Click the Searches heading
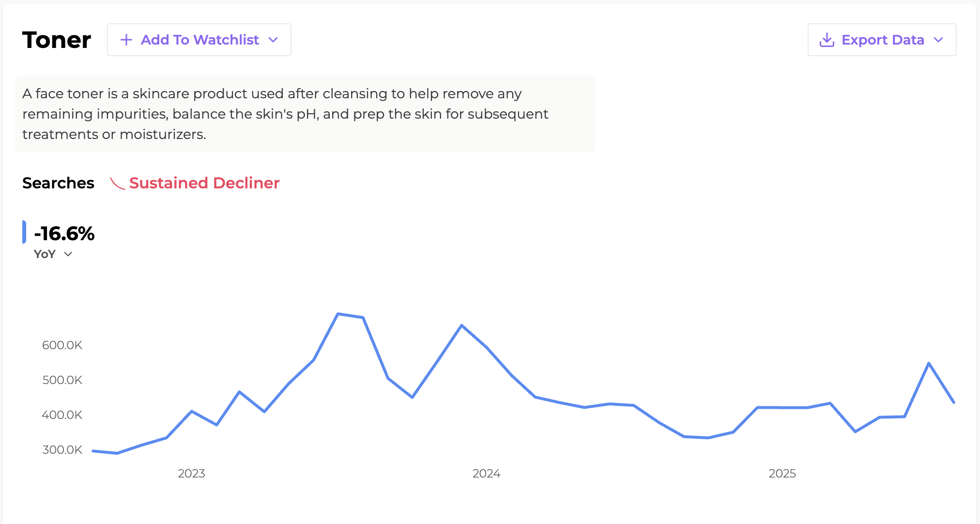The image size is (980, 524). tap(58, 183)
